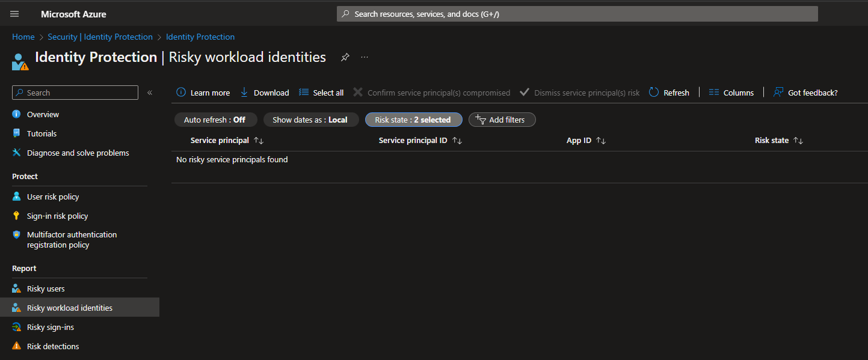The width and height of the screenshot is (868, 360).
Task: Click the App ID column header
Action: (579, 141)
